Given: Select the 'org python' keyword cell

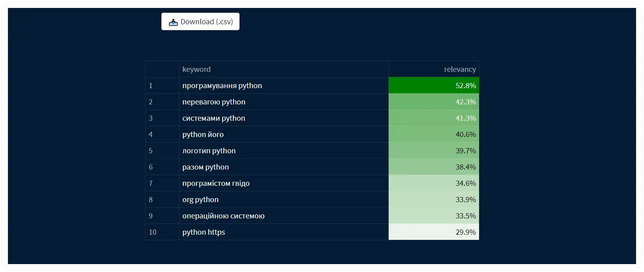Looking at the screenshot, I should tap(284, 199).
